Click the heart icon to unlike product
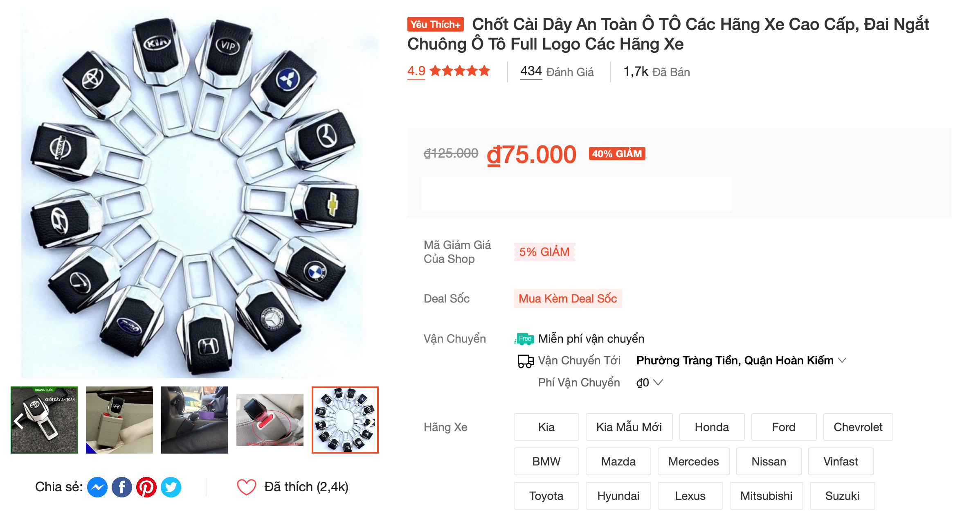Screen dimensions: 980x515 (x=247, y=487)
